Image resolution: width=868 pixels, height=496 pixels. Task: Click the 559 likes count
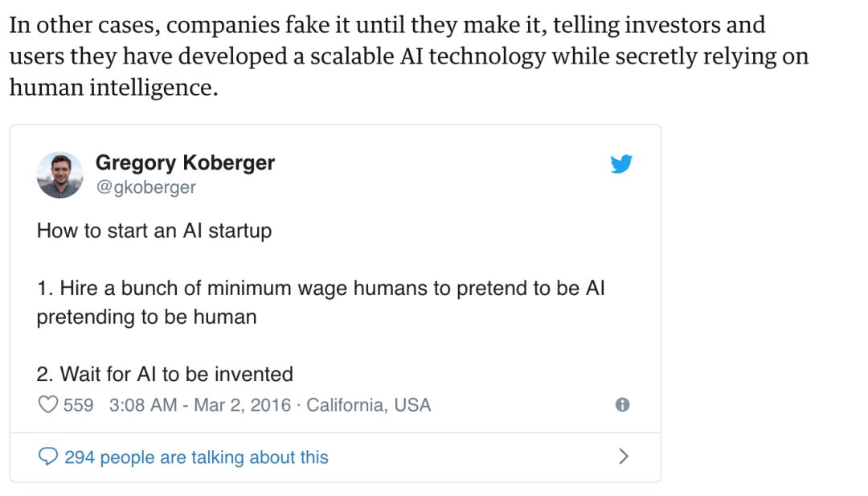[x=78, y=404]
